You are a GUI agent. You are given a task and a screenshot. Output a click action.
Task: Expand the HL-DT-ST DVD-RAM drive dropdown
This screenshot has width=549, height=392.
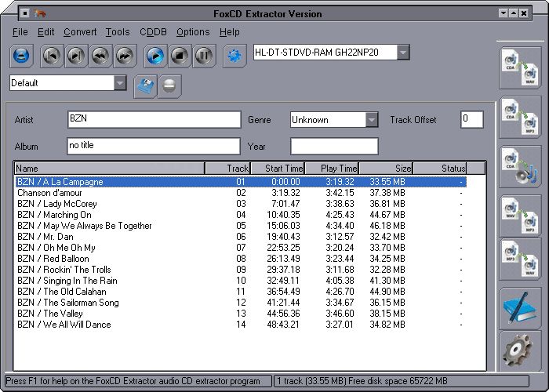(x=403, y=53)
